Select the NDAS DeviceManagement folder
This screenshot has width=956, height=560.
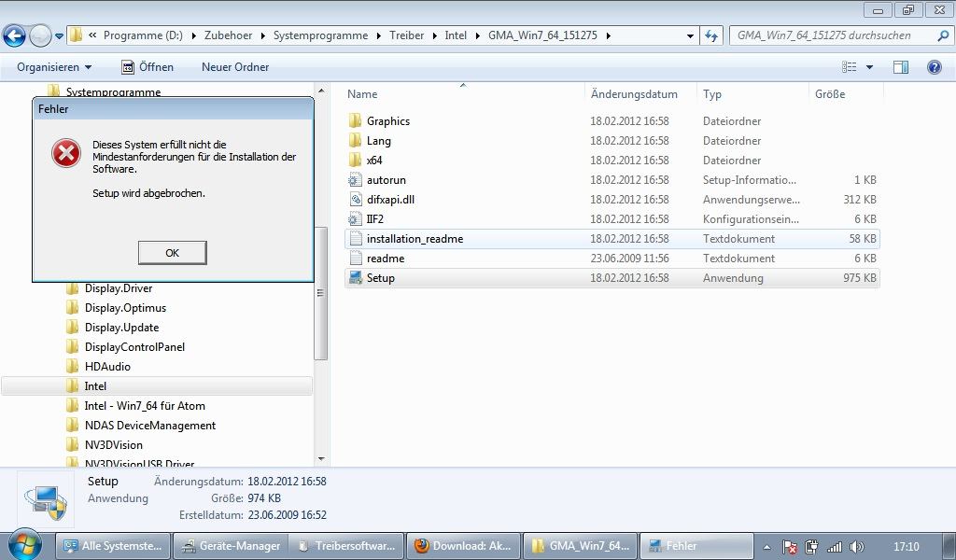point(150,426)
